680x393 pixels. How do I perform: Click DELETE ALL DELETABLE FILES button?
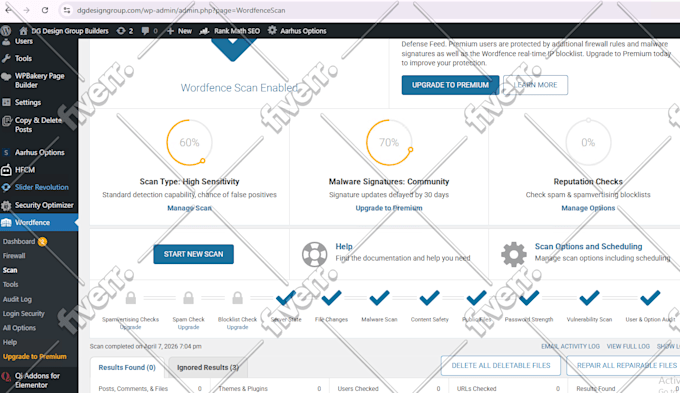[501, 366]
